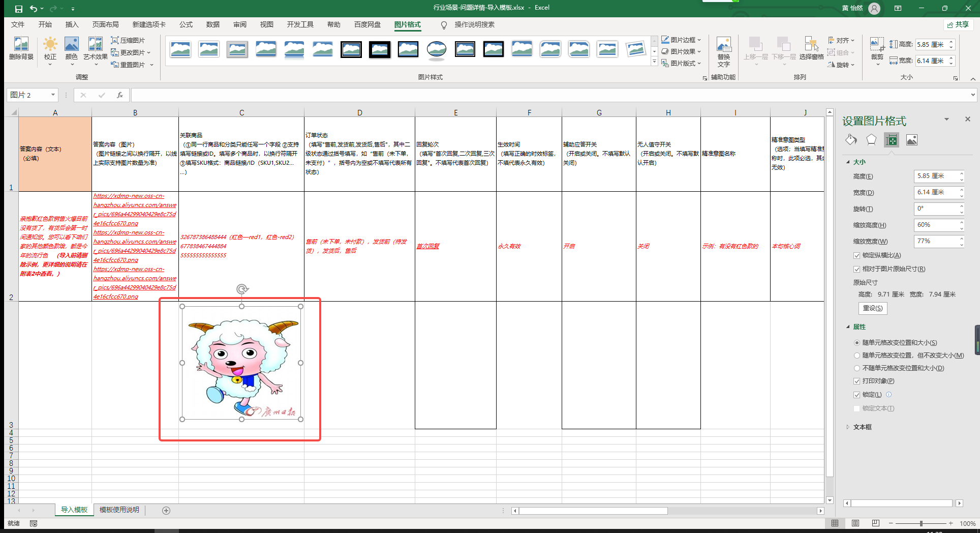
Task: Expand the picture styles gallery more arrow
Action: [654, 62]
